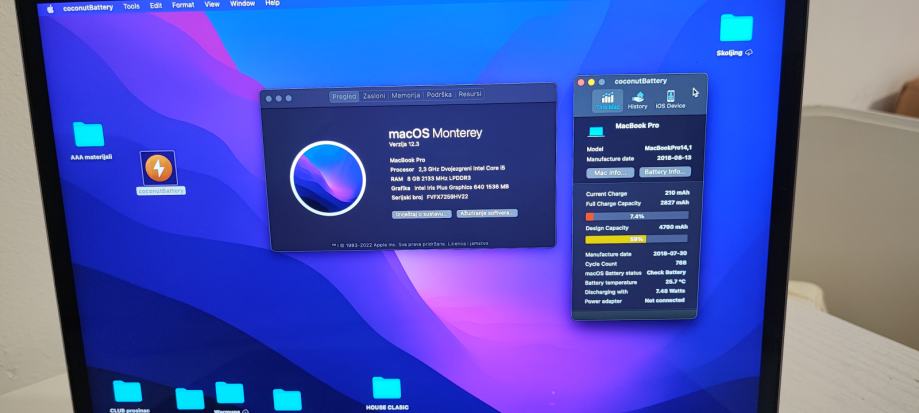Open the coconutBattery application menu

click(x=88, y=8)
